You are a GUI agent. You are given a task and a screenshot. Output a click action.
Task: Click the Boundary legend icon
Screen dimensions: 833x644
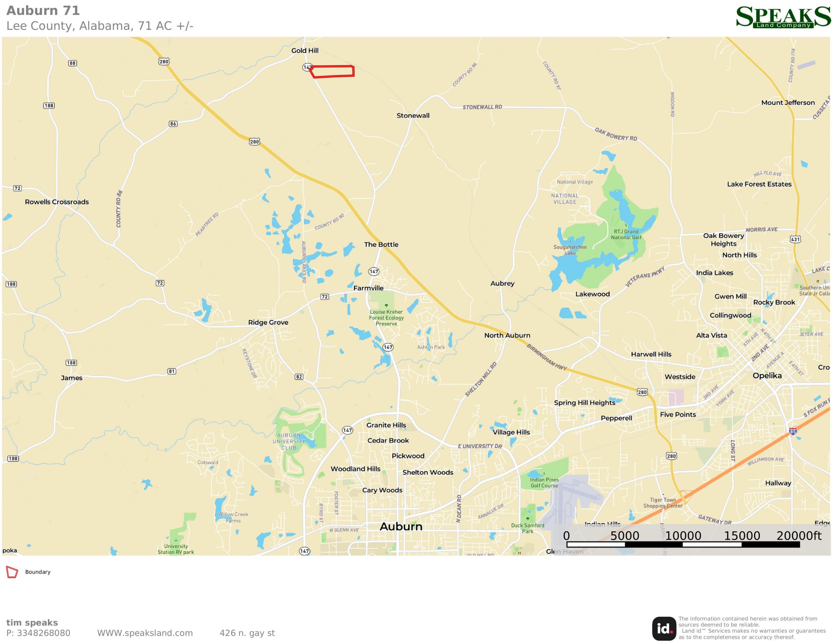(x=12, y=572)
